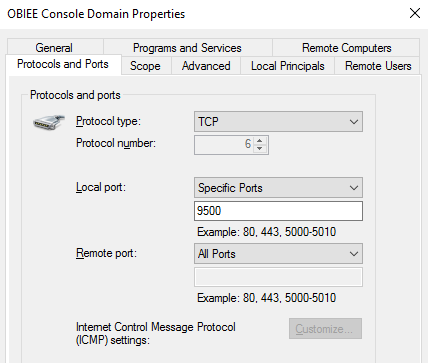Screen dimensions: 428x363
Task: Close the OBIEE Console Domain Properties dialog
Action: [415, 13]
